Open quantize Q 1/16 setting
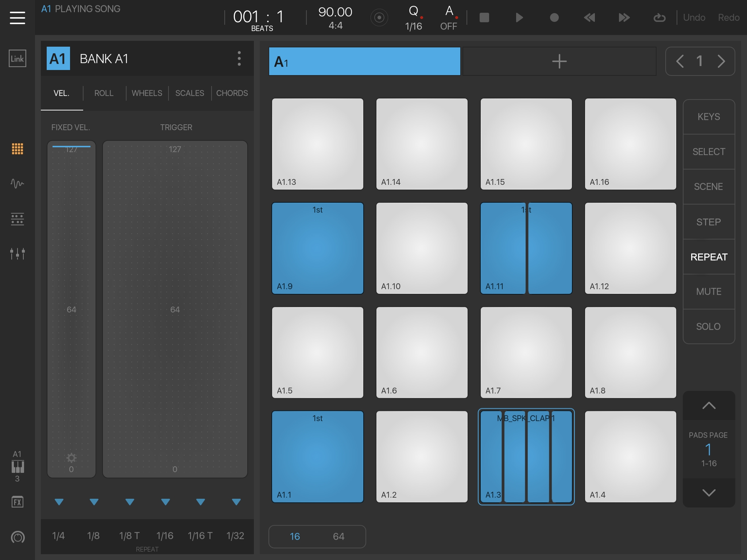This screenshot has width=747, height=560. [414, 18]
